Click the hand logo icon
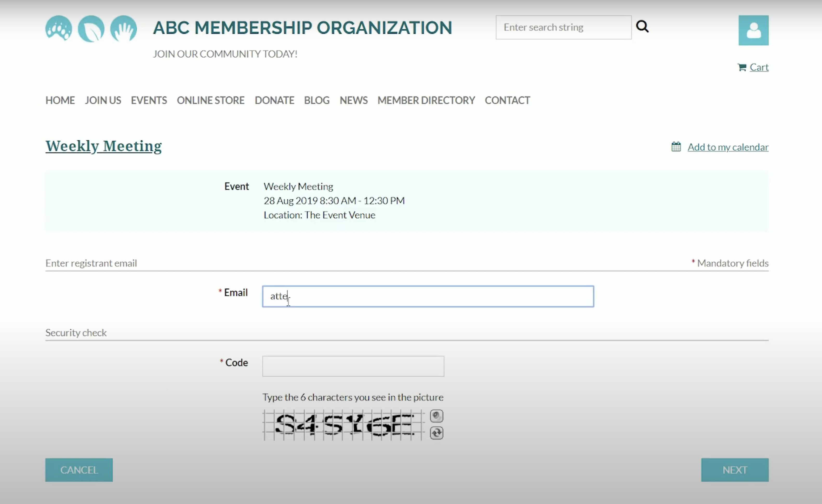 click(123, 29)
